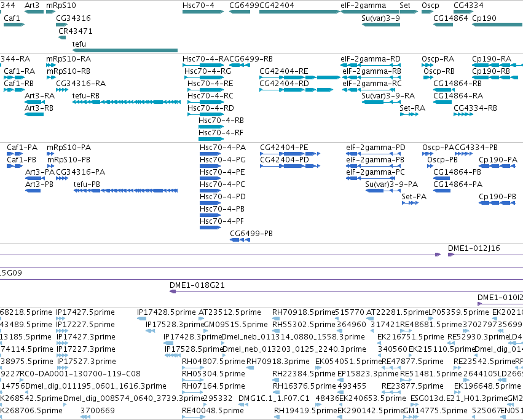523x420 pixels.
Task: Select transcript CG34316-RA
Action: tap(62, 90)
